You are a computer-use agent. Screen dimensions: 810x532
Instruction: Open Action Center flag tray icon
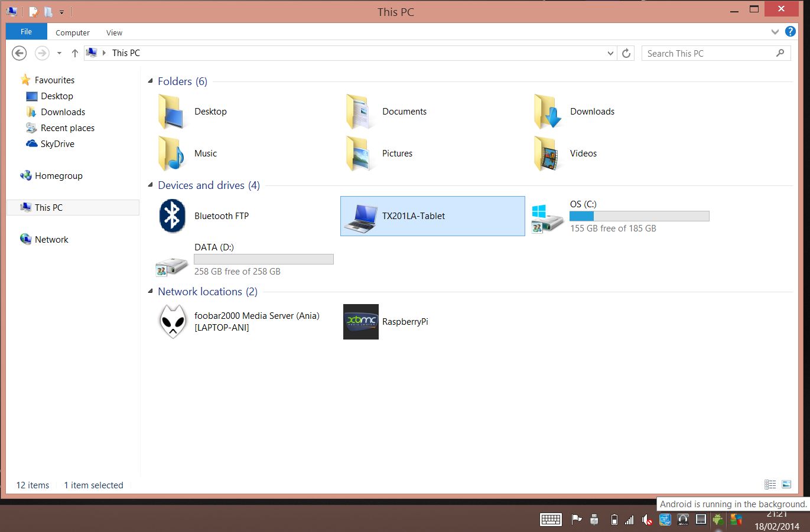click(577, 520)
